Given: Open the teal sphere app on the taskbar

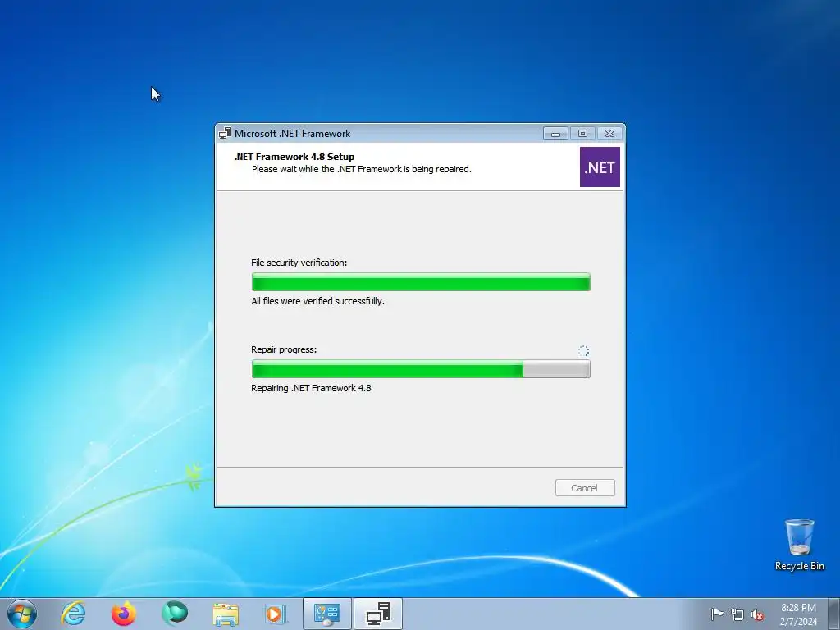Looking at the screenshot, I should pyautogui.click(x=175, y=614).
